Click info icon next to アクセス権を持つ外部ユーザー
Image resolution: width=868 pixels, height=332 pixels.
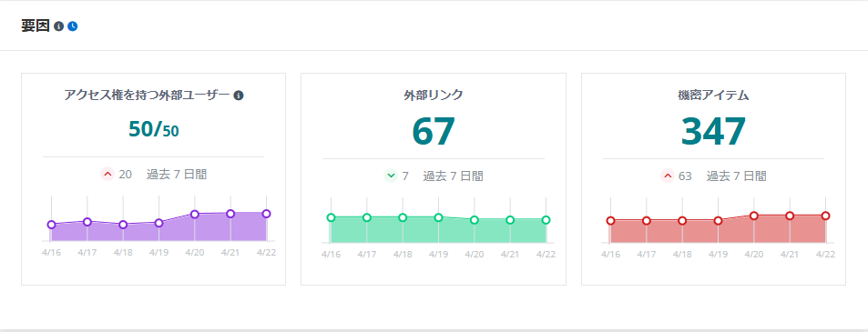tap(239, 96)
